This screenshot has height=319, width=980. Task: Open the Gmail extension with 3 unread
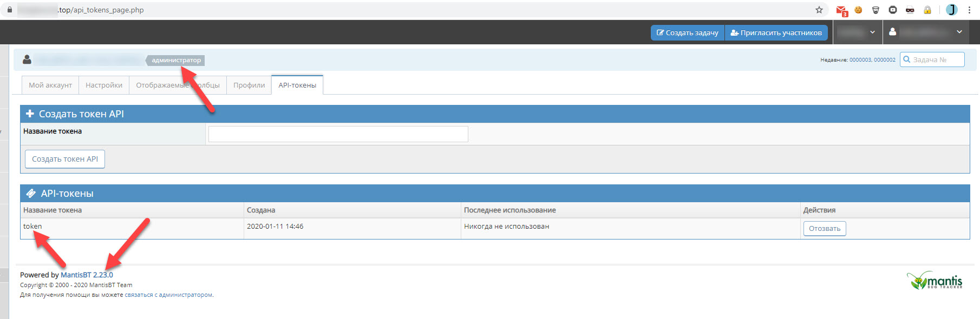click(x=841, y=10)
